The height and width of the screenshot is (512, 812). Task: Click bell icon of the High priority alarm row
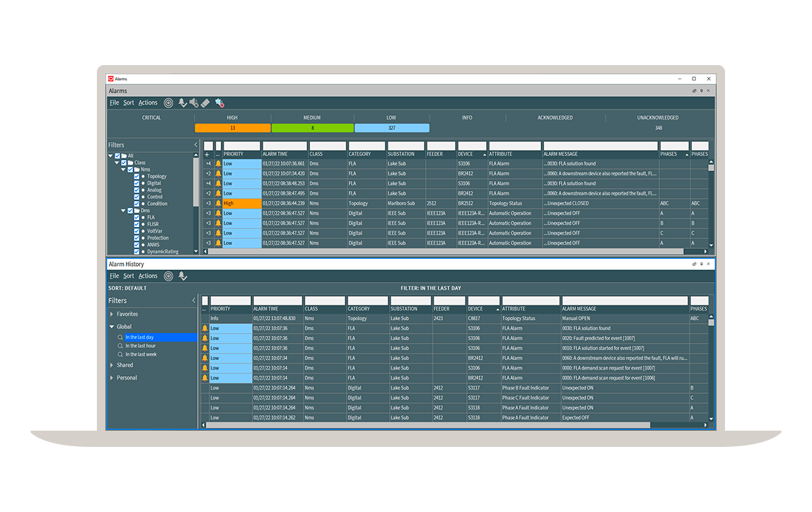[218, 204]
